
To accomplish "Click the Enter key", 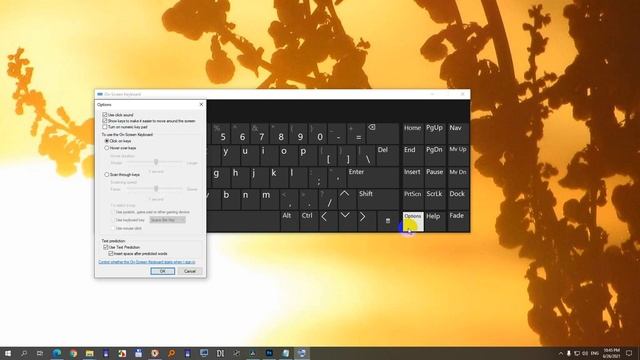I will (373, 178).
